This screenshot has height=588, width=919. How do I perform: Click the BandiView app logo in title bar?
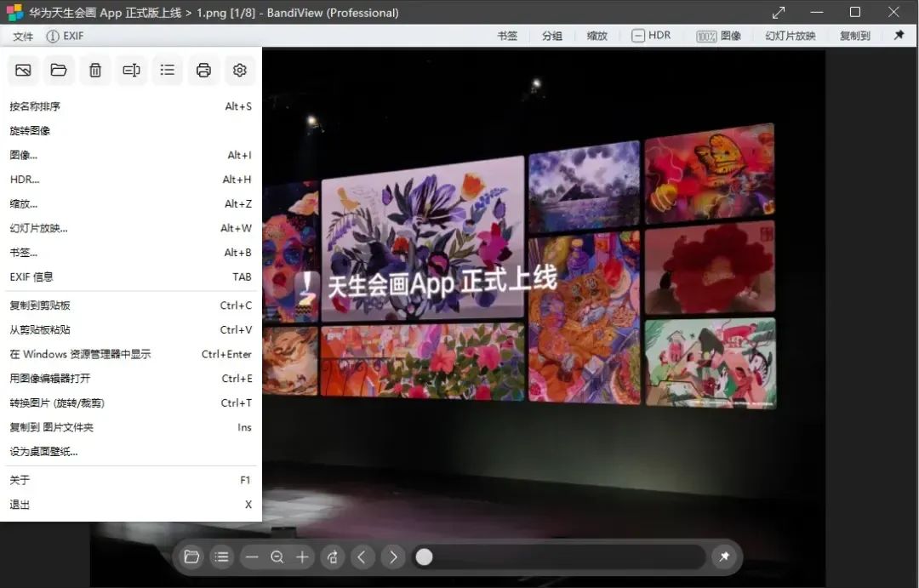click(14, 12)
